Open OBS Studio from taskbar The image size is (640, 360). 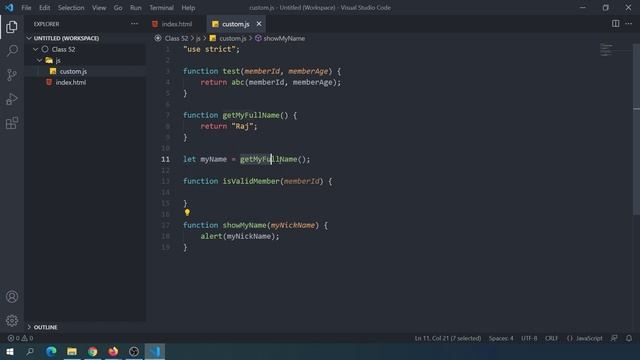(x=134, y=351)
